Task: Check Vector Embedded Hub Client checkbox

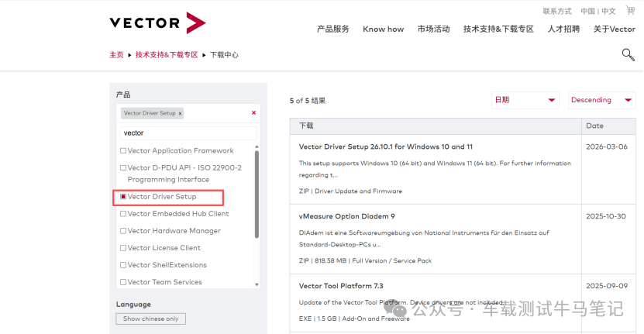Action: pyautogui.click(x=122, y=214)
